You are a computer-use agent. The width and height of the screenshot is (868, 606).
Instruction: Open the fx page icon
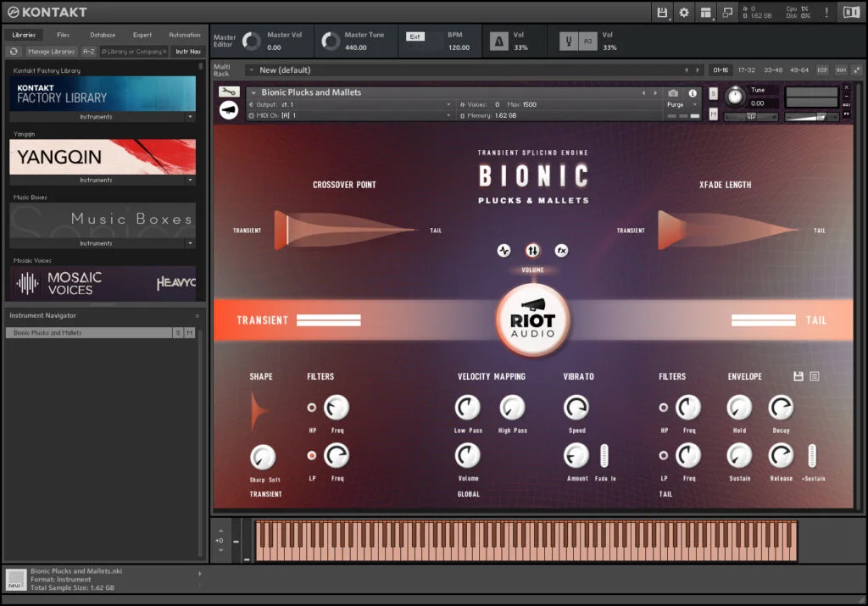[561, 251]
